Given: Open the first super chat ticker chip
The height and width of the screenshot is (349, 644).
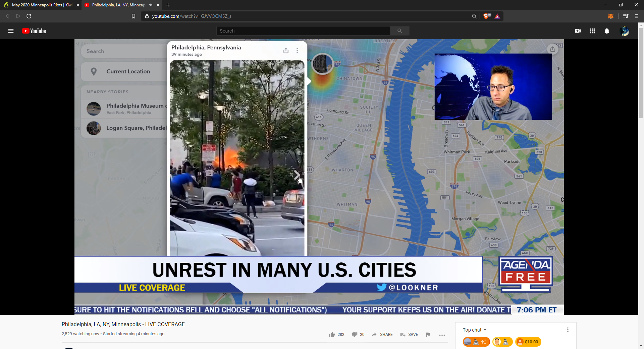Looking at the screenshot, I should pos(476,342).
